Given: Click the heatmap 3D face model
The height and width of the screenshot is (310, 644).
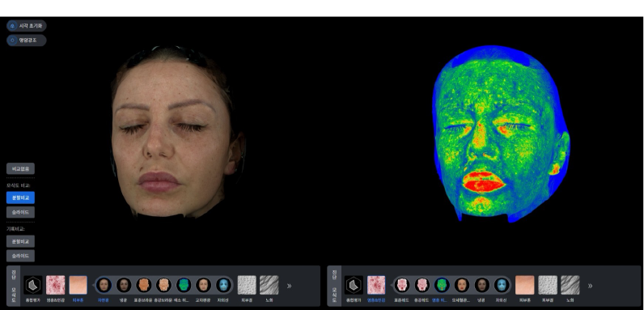Looking at the screenshot, I should 501,134.
